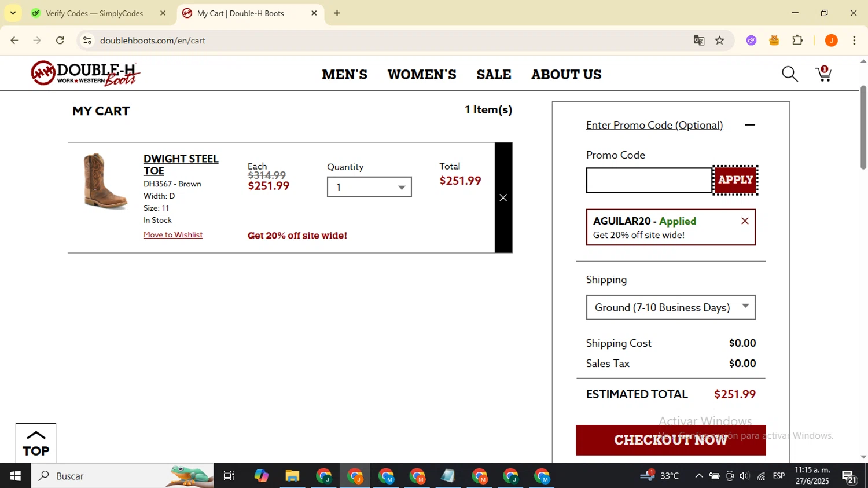The width and height of the screenshot is (868, 488).
Task: Close the Verify Codes SimplyCodes tab
Action: (x=163, y=13)
